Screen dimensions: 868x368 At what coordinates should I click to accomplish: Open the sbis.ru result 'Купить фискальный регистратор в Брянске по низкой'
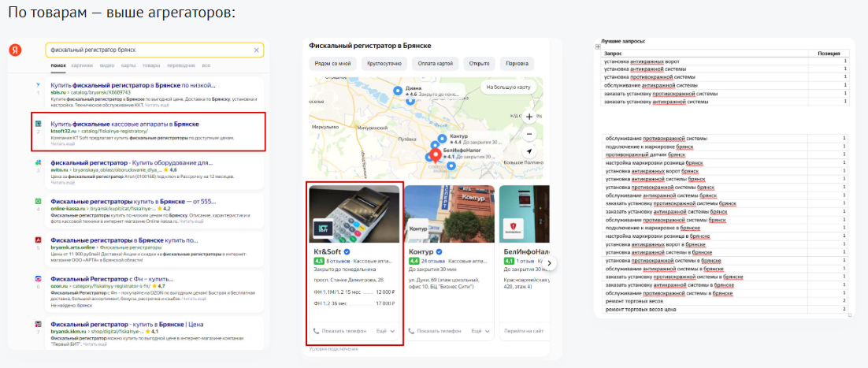click(133, 85)
